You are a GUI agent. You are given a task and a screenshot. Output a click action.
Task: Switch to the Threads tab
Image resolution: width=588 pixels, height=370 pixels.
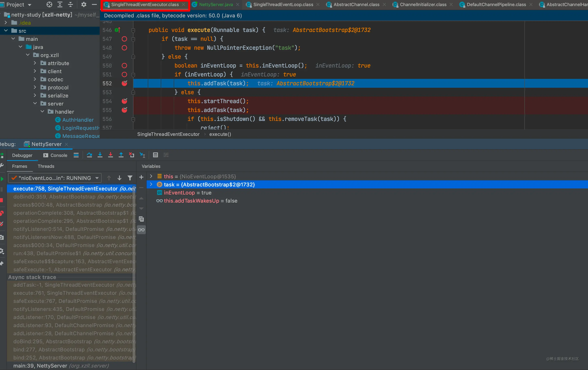click(x=46, y=166)
